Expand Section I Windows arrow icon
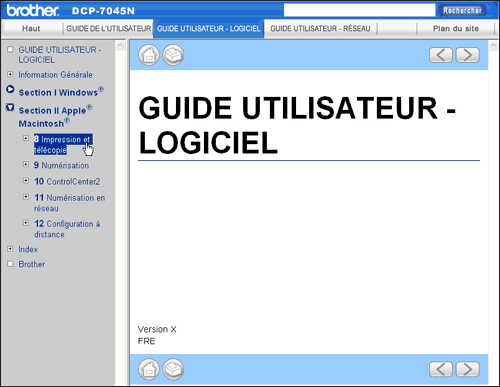Screen dimensions: 500x387 click(10, 89)
